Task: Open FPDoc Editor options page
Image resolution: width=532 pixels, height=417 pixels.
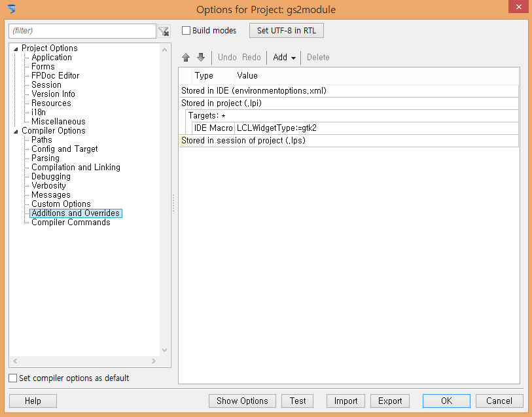Action: click(x=56, y=76)
